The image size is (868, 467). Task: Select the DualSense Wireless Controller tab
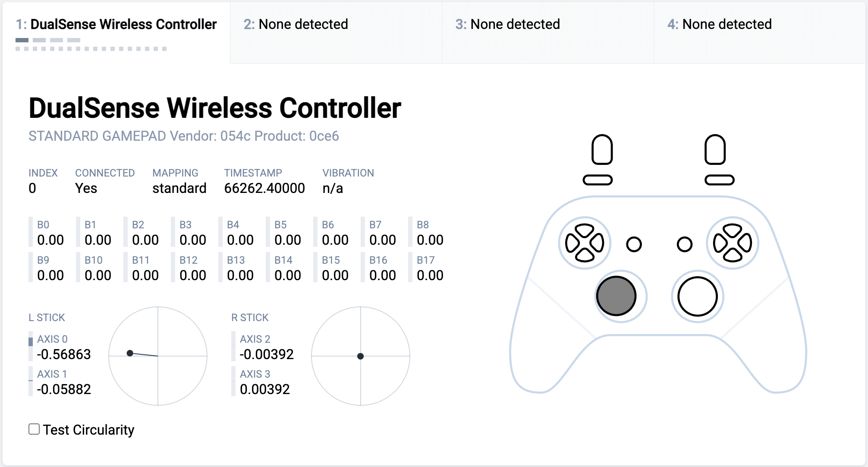point(116,33)
